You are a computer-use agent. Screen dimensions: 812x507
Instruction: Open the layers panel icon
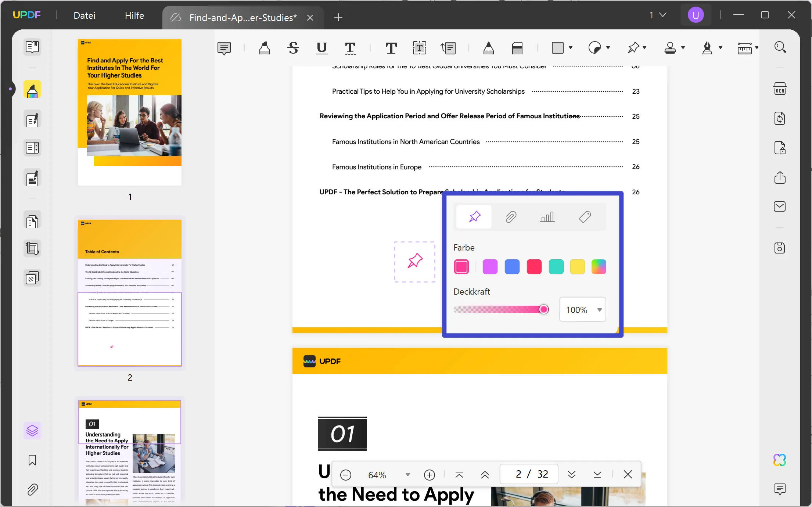coord(32,431)
